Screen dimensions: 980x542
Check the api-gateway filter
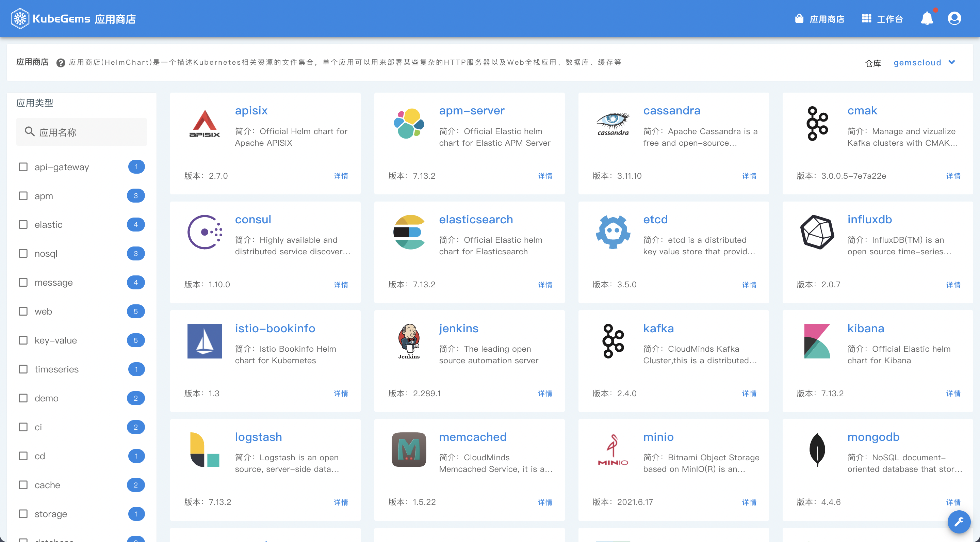(23, 167)
